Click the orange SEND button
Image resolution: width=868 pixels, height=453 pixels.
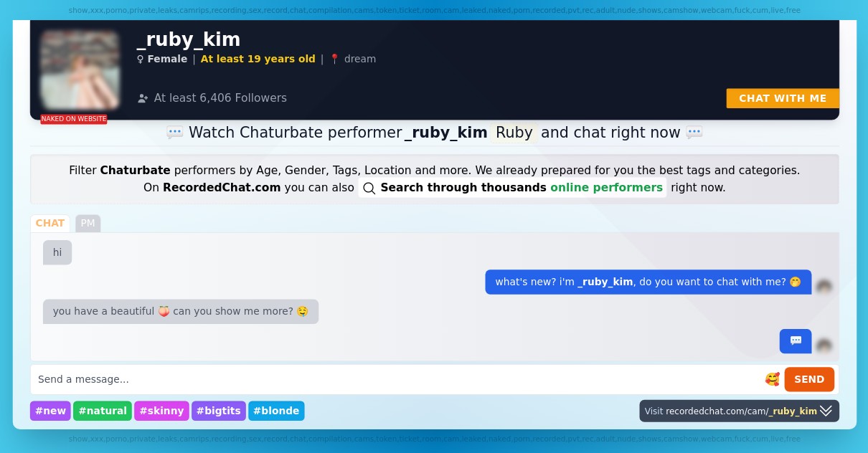pos(809,379)
